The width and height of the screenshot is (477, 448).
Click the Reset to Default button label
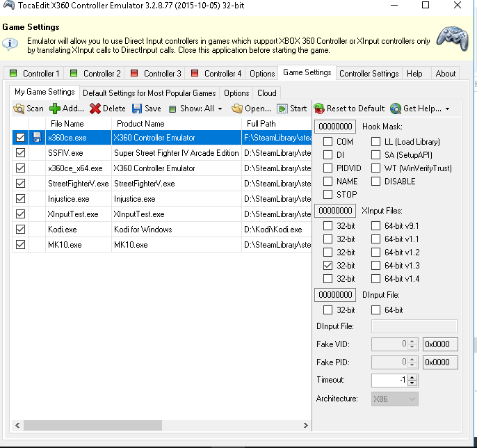pos(355,109)
